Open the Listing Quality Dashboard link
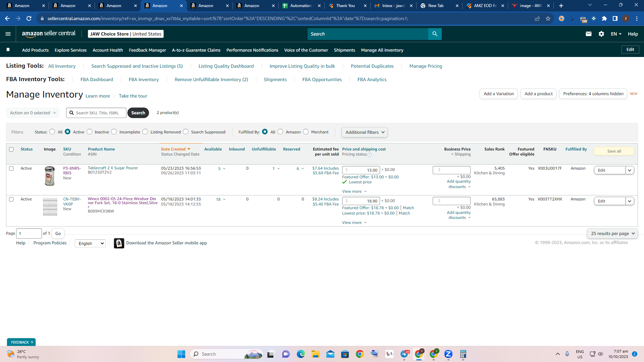This screenshot has height=362, width=644. pyautogui.click(x=226, y=66)
